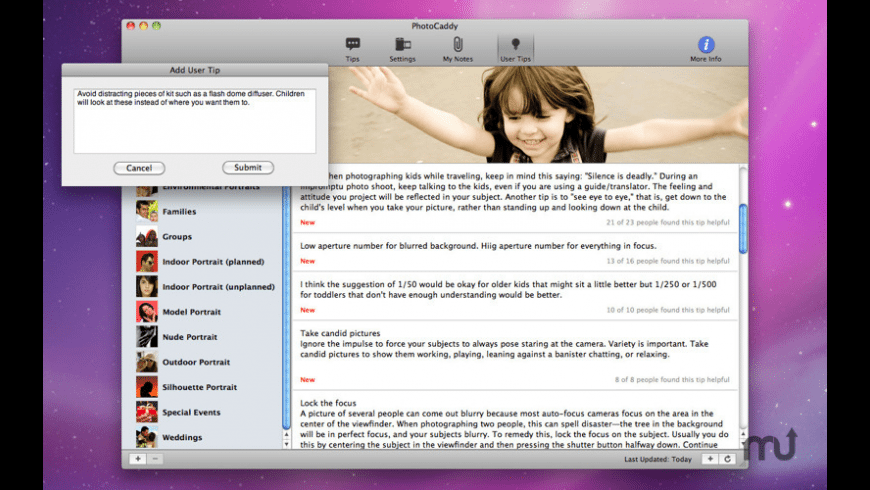
Task: Click the PhotoCaddy window title
Action: point(434,26)
